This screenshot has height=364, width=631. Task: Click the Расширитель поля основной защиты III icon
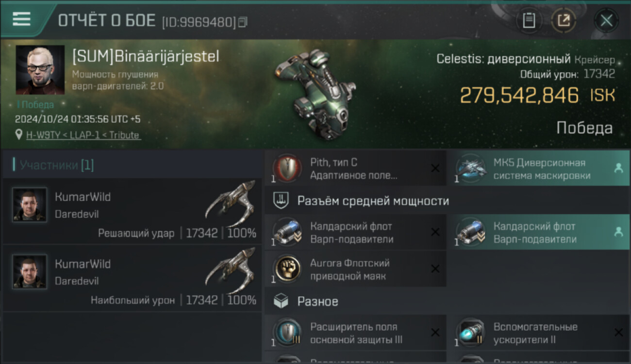pyautogui.click(x=287, y=333)
